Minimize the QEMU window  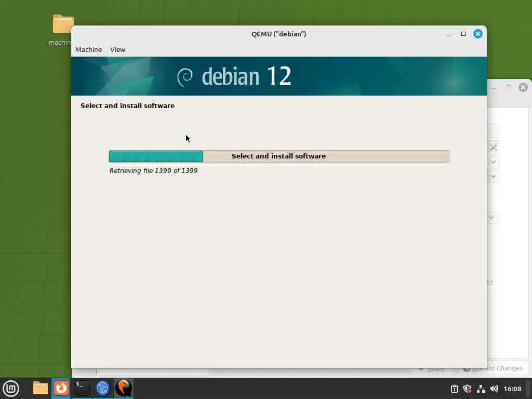(x=449, y=34)
